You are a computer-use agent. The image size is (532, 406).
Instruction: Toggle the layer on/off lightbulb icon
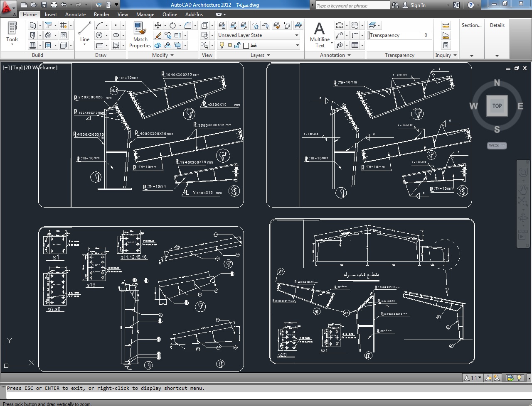pos(222,45)
